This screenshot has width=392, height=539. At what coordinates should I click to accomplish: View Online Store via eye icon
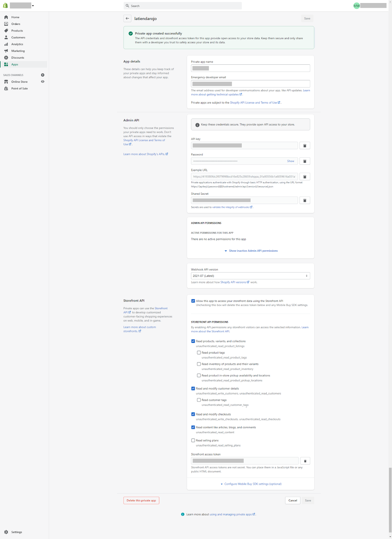[43, 82]
